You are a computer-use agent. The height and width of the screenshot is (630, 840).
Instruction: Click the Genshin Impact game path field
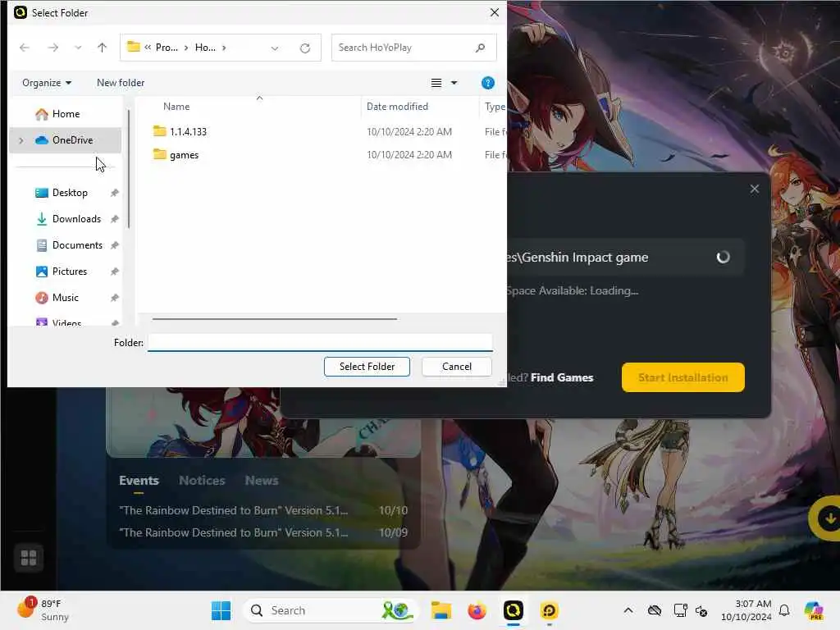click(x=626, y=257)
